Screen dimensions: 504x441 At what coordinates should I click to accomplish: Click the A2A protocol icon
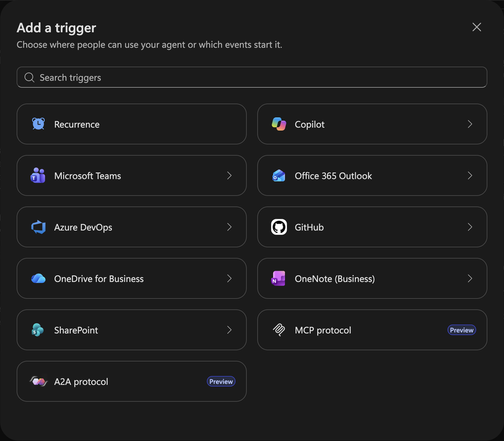click(39, 382)
